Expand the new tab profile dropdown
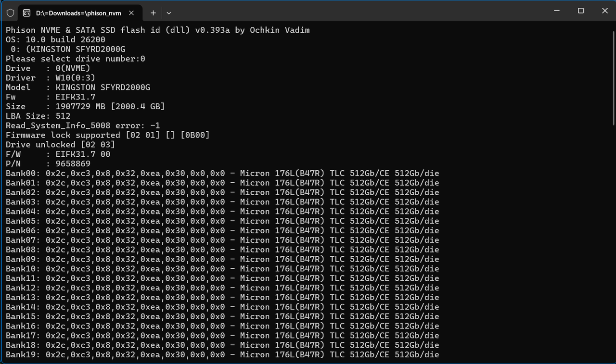 tap(168, 13)
